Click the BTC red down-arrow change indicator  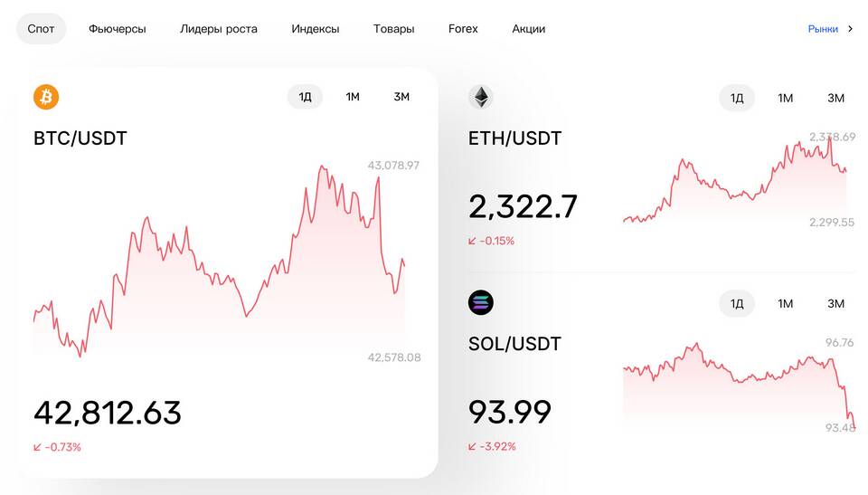(38, 447)
